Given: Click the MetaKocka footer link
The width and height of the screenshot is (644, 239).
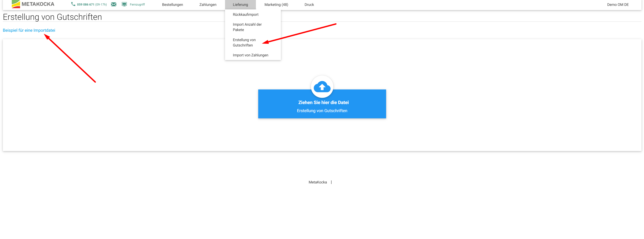Looking at the screenshot, I should point(317,182).
